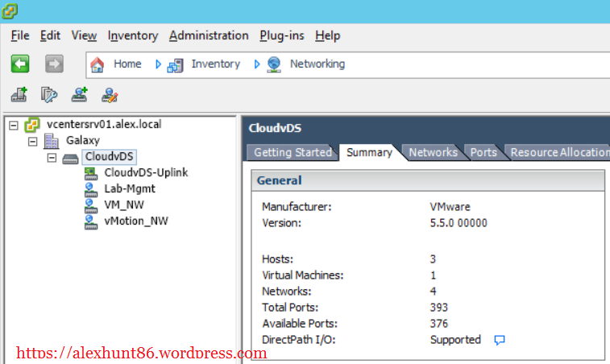Click the DirectPath I/O Supported value
Viewport: 610px width, 364px height.
click(x=455, y=341)
